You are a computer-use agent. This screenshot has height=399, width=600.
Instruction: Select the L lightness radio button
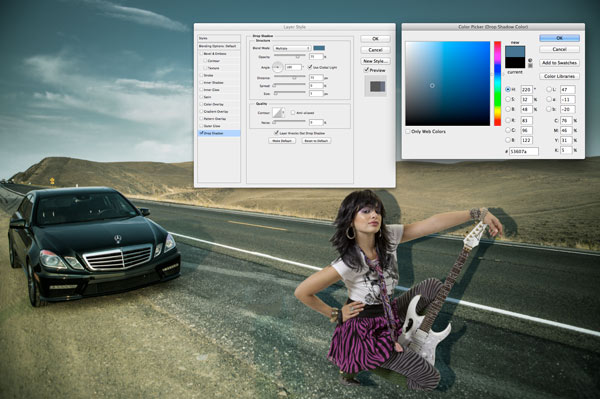pos(549,90)
